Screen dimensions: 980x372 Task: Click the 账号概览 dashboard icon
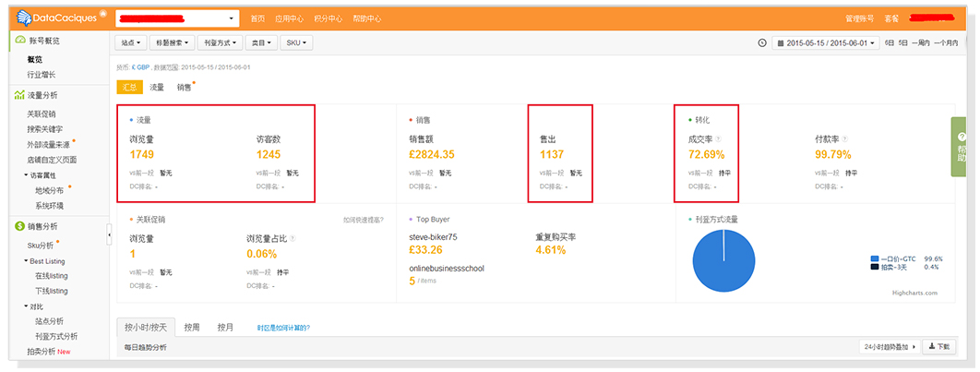[19, 42]
